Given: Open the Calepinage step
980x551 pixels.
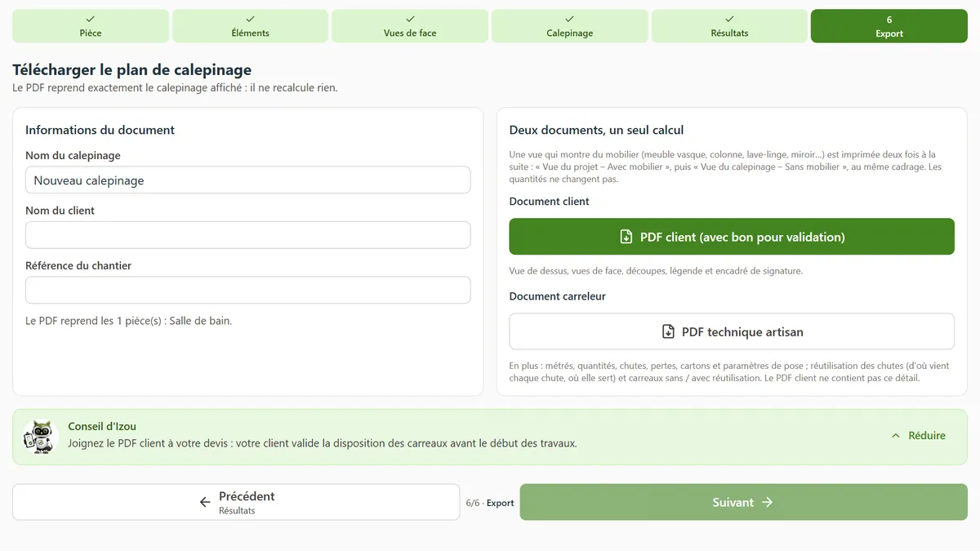Looking at the screenshot, I should [x=569, y=26].
